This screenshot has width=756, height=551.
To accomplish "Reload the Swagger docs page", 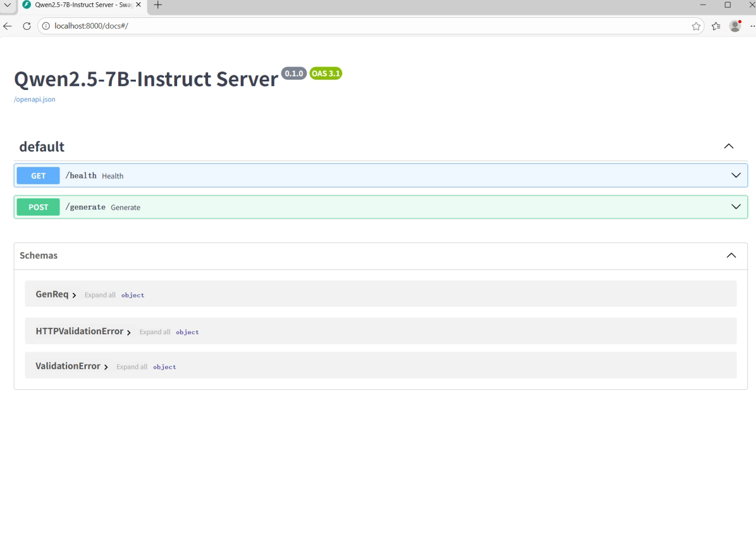I will 26,26.
